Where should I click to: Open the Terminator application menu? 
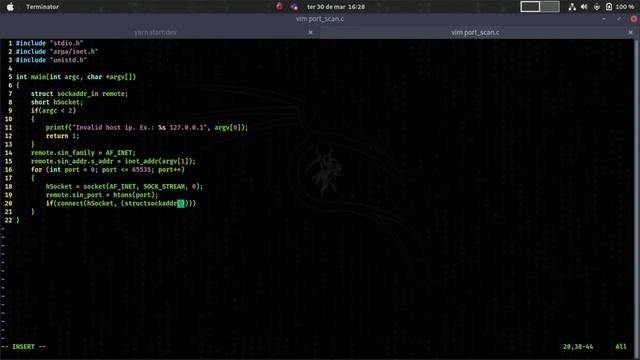tap(42, 7)
